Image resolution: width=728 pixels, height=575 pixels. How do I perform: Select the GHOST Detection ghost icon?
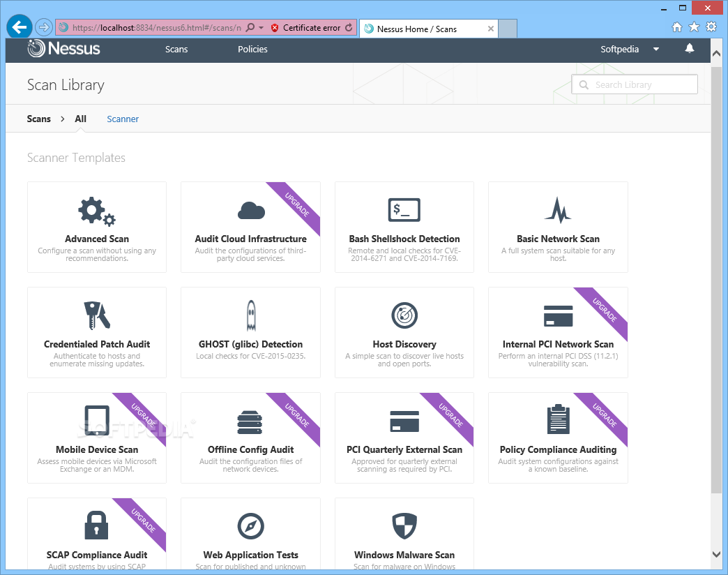(x=251, y=315)
